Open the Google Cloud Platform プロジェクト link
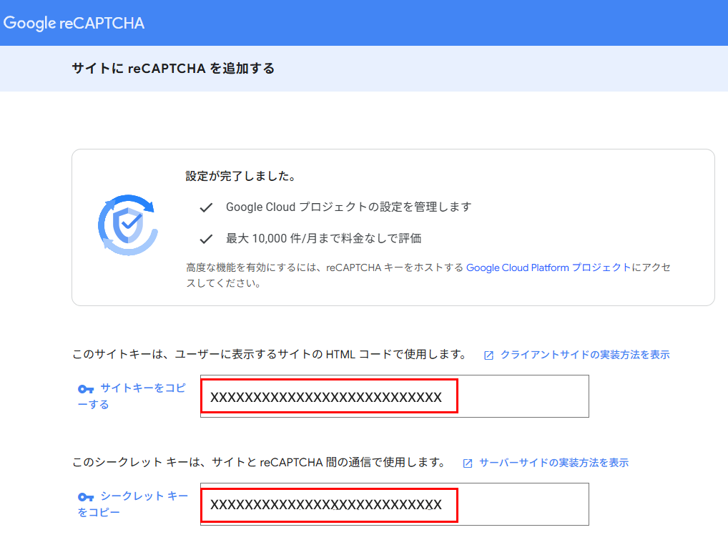 click(549, 267)
